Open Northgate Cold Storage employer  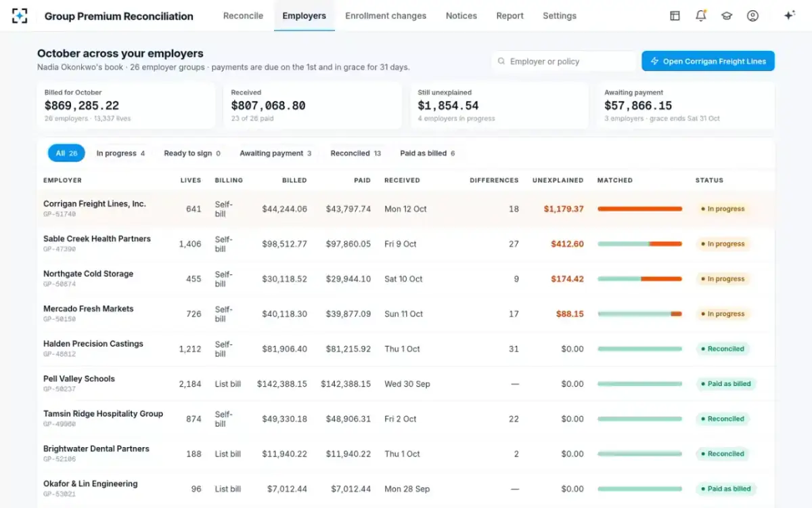(88, 274)
